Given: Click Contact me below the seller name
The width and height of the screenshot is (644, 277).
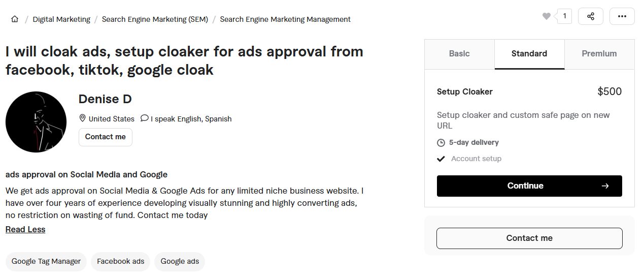Looking at the screenshot, I should click(106, 137).
